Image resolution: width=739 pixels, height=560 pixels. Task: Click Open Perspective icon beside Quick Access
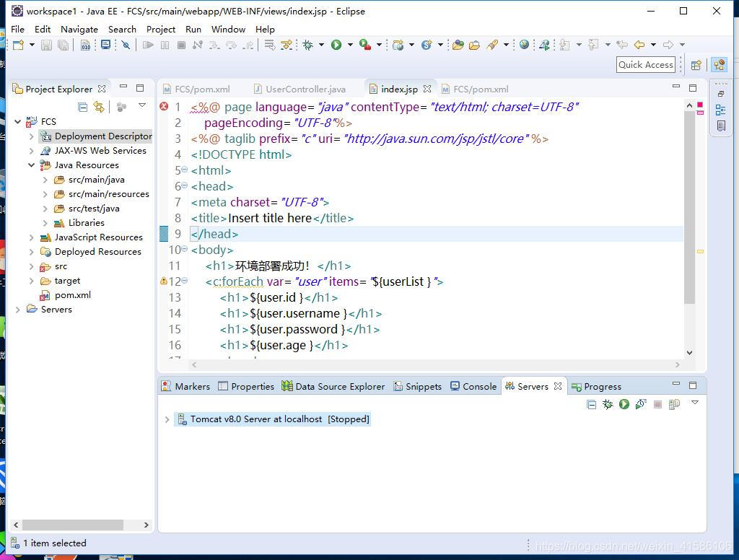pos(696,65)
